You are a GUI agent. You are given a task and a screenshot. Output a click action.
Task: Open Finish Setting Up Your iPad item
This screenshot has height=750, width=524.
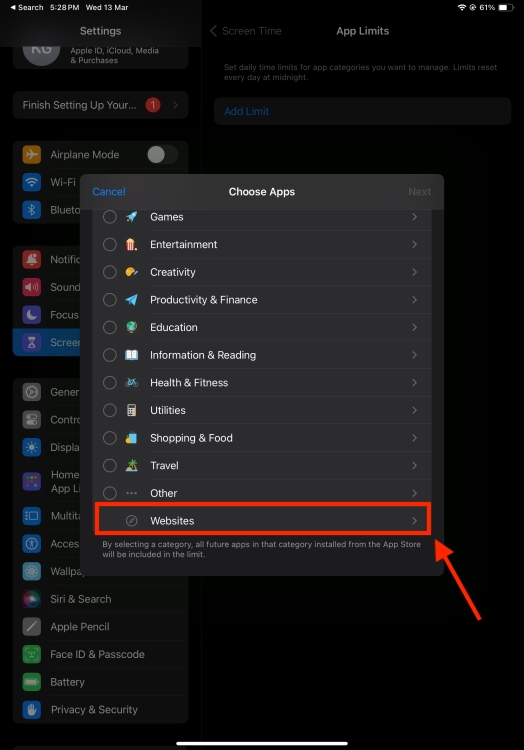pos(100,105)
